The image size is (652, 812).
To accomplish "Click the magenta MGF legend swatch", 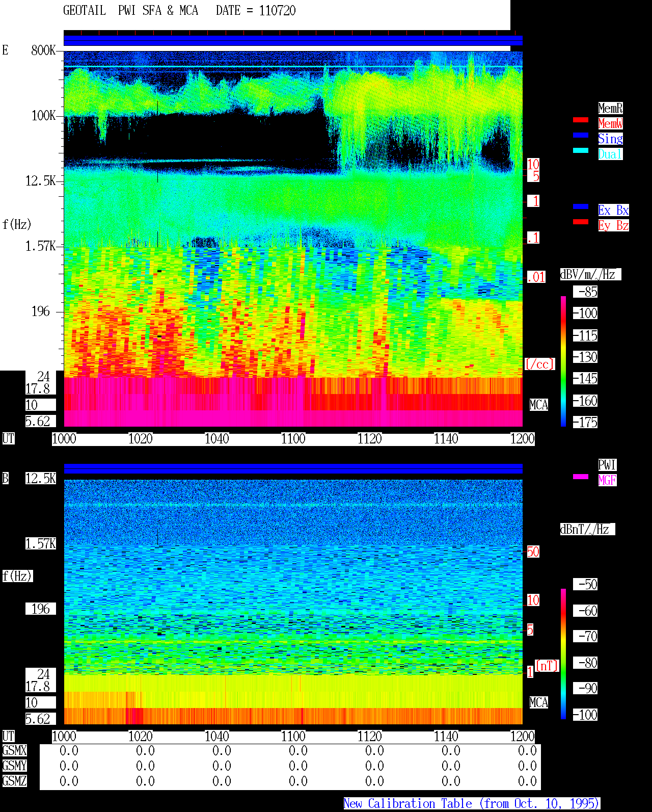I will [x=581, y=477].
